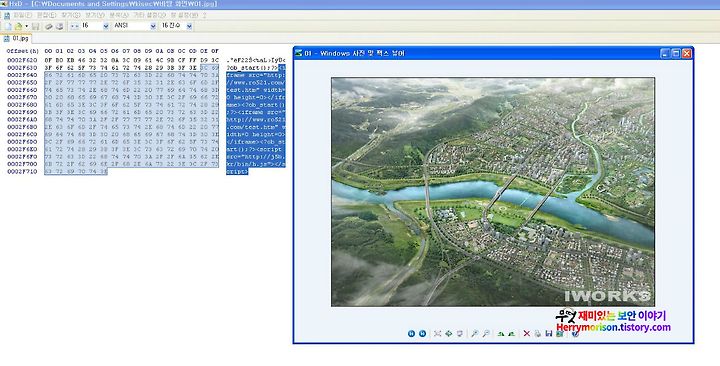
Task: Click the aerial city image in viewer
Action: pos(493,192)
